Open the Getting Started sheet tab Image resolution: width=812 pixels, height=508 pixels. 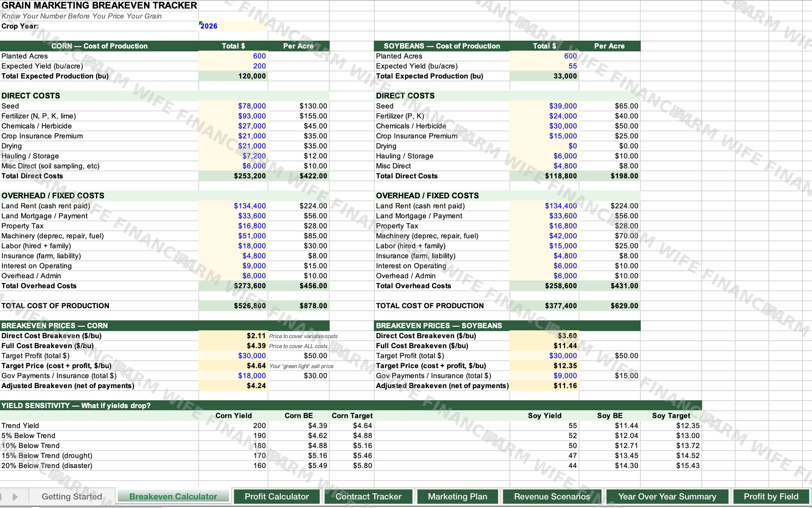tap(72, 496)
